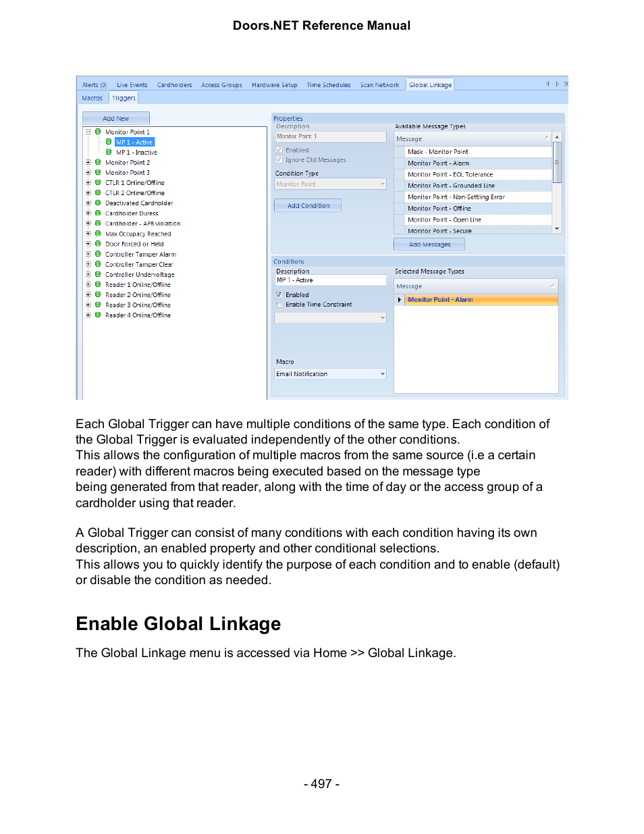Select highlighted Monitor Point - Alarm selected row

[x=481, y=300]
